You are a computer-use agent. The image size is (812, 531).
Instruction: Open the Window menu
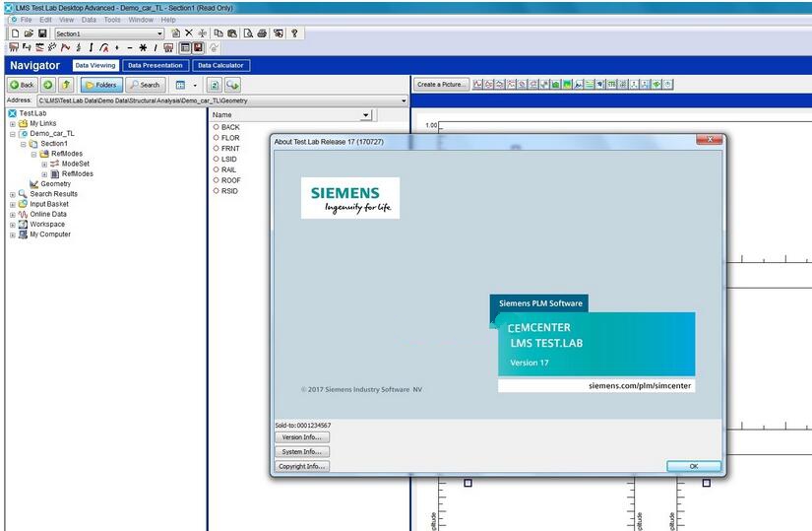coord(141,20)
